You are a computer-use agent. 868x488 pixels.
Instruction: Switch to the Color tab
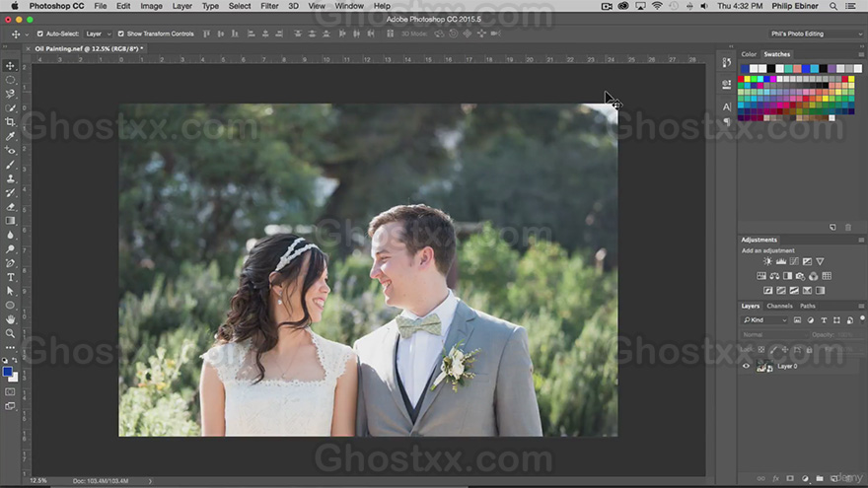point(749,54)
